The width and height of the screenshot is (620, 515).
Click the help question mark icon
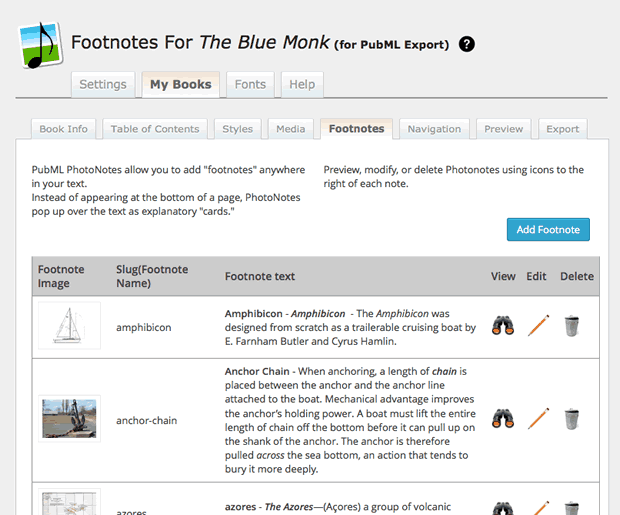pos(467,44)
